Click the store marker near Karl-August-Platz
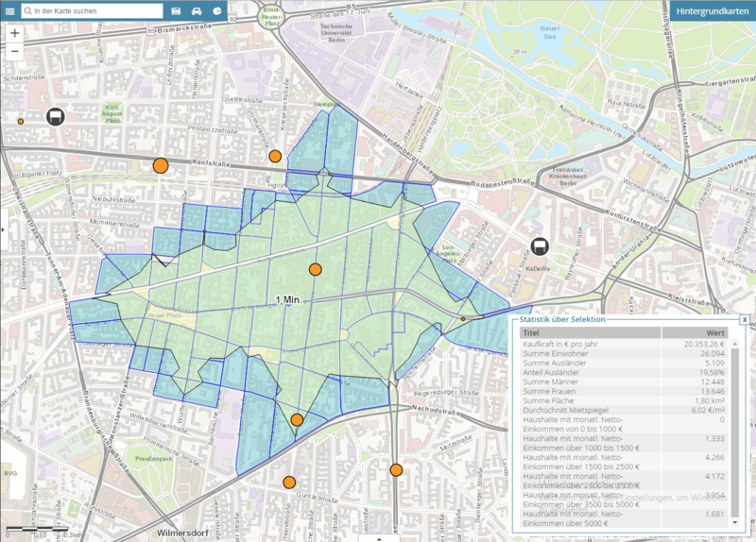Screen dimensions: 756x542 coord(56,117)
